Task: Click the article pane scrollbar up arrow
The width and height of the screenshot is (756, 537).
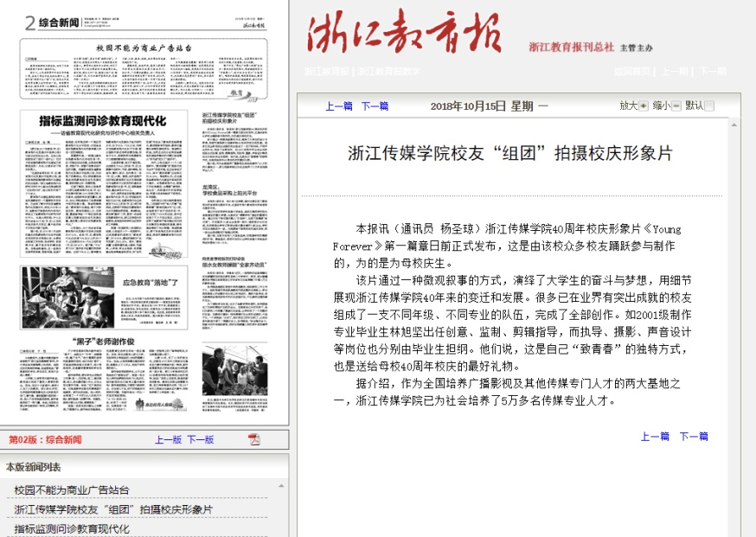Action: [734, 125]
